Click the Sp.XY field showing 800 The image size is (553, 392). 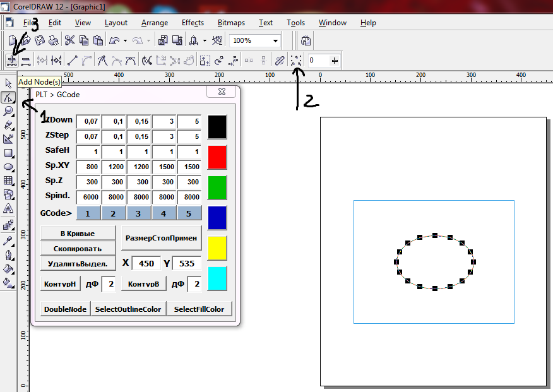click(88, 167)
